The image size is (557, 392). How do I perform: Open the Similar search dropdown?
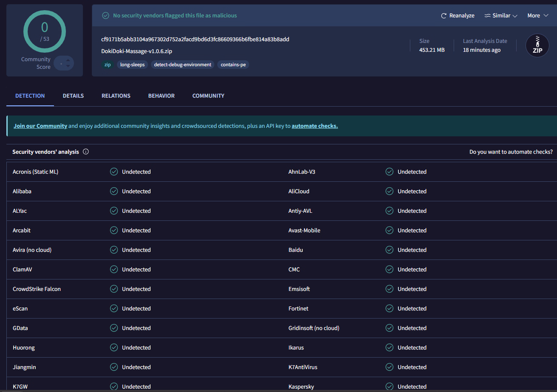(501, 16)
